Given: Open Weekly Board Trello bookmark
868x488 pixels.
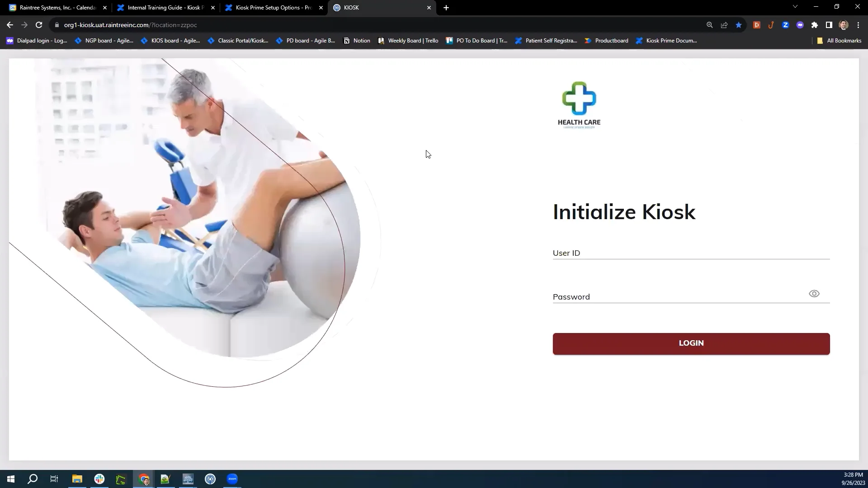Looking at the screenshot, I should (x=408, y=41).
